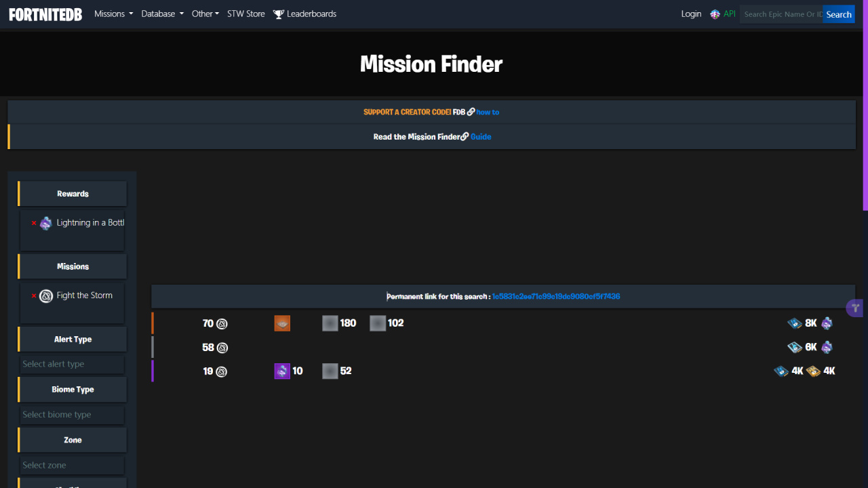Click the grey reward icon beside 102
Screen dimensions: 868x488
378,323
